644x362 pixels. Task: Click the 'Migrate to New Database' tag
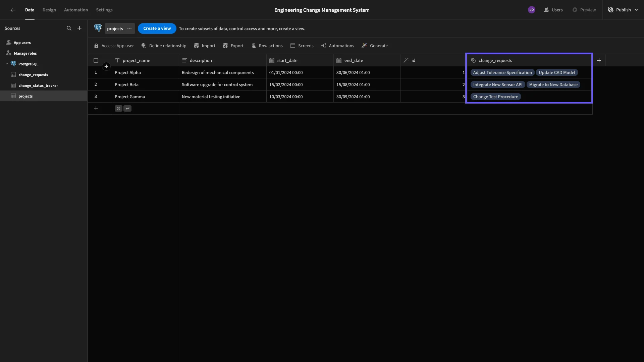click(553, 84)
